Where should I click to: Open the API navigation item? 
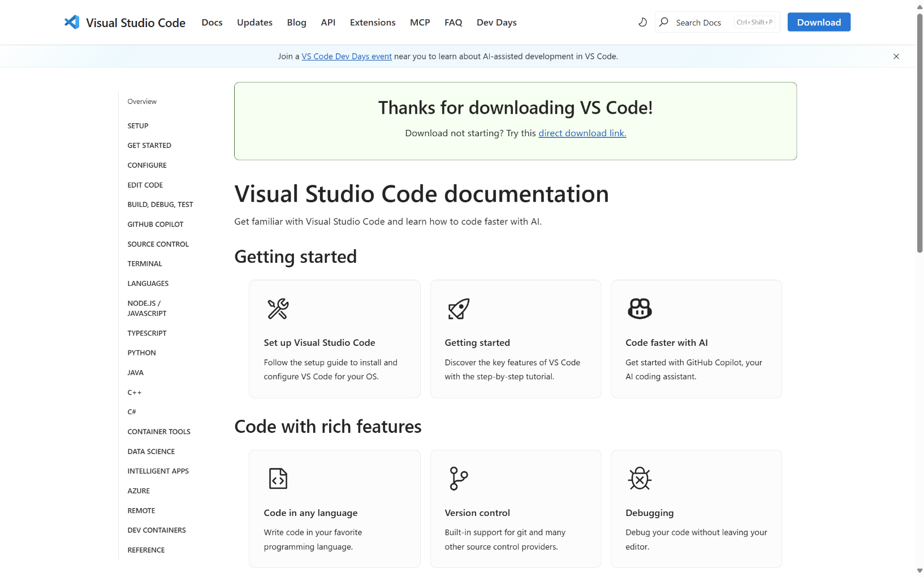coord(328,23)
